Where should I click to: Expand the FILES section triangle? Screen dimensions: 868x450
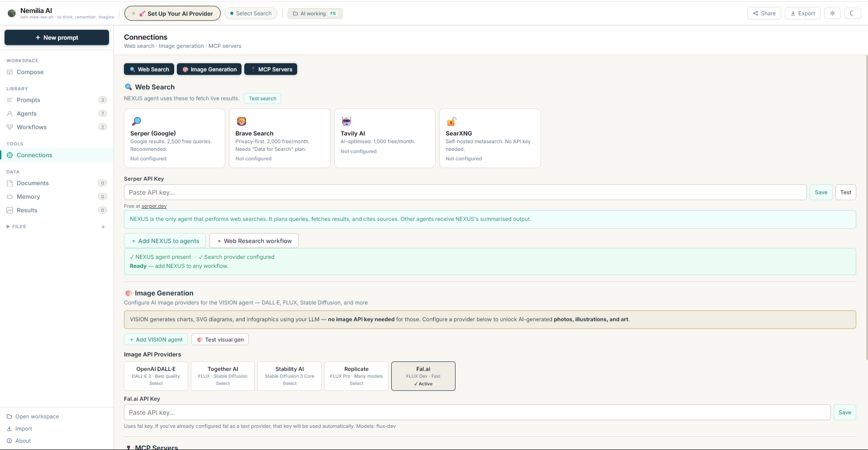8,226
